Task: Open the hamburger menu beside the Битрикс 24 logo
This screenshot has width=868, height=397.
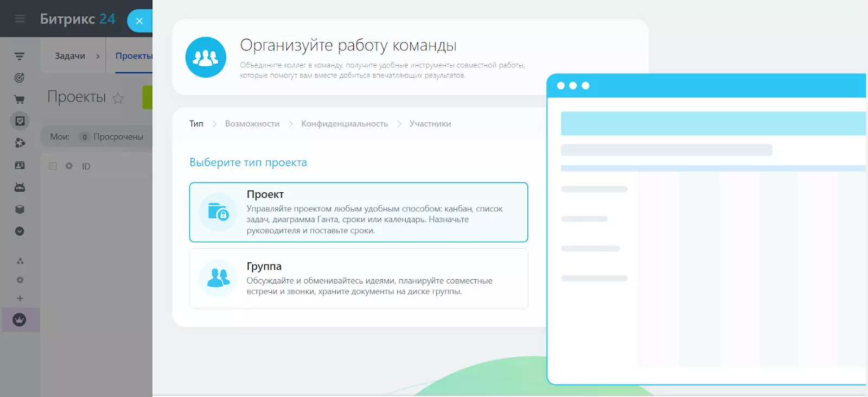Action: tap(20, 19)
